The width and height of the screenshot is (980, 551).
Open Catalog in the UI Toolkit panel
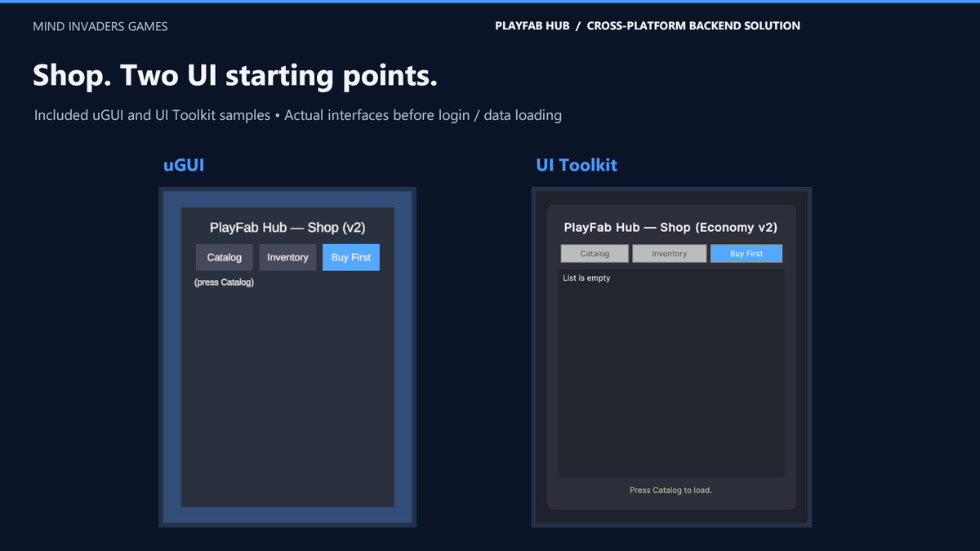tap(595, 254)
